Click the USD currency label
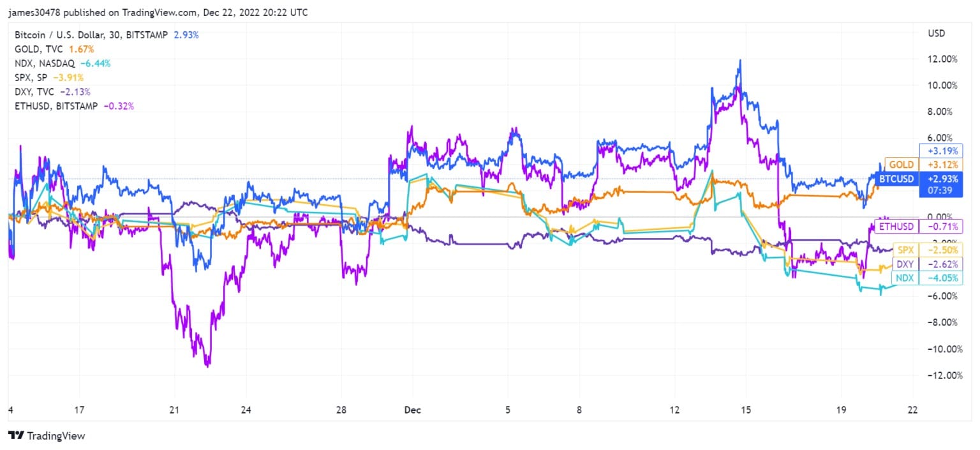Viewport: 980px width, 450px height. click(937, 33)
